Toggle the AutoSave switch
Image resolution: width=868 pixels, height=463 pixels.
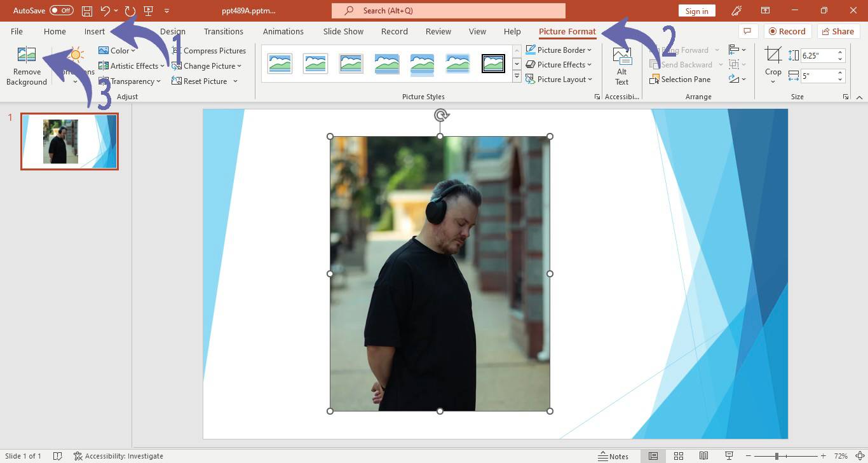pos(61,11)
